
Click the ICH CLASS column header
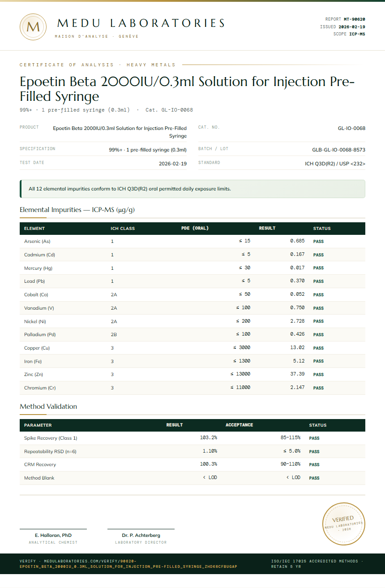123,229
